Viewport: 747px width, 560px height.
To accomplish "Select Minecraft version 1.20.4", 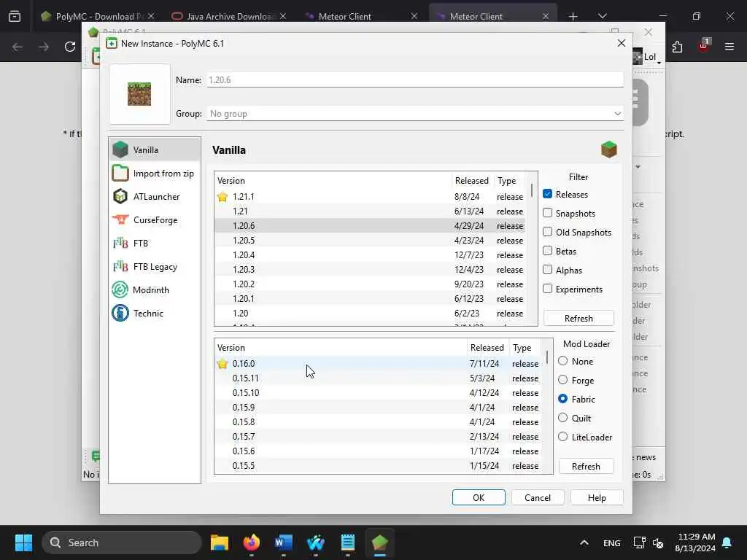I will [x=370, y=255].
